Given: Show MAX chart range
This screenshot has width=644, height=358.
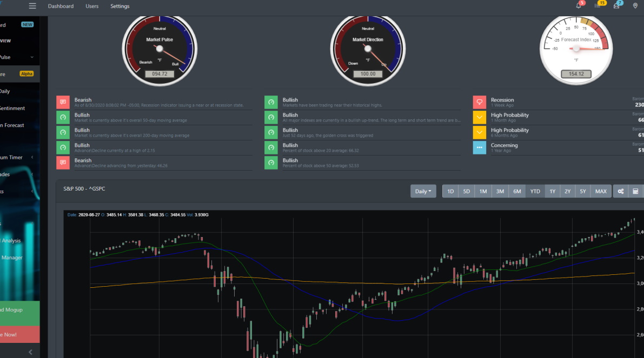Looking at the screenshot, I should pyautogui.click(x=601, y=191).
